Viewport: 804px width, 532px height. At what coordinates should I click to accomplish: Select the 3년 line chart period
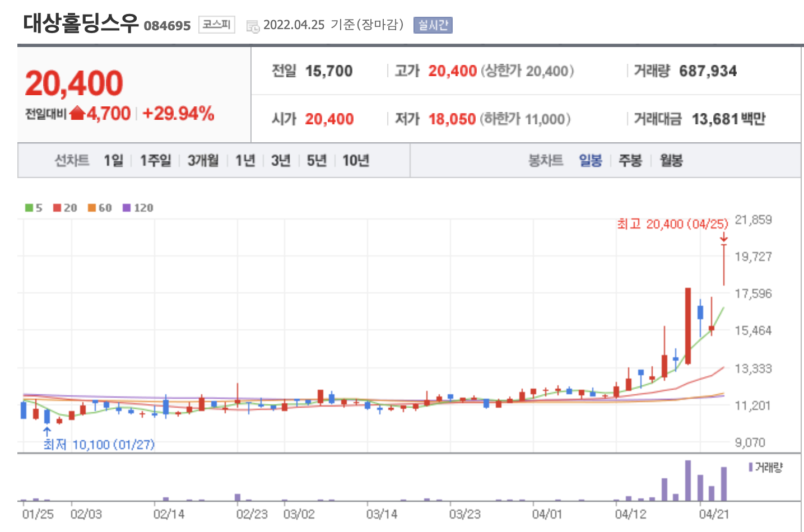(x=281, y=161)
